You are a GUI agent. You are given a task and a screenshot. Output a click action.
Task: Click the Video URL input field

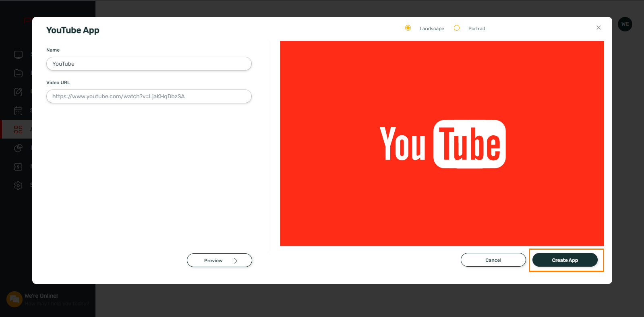pyautogui.click(x=149, y=96)
